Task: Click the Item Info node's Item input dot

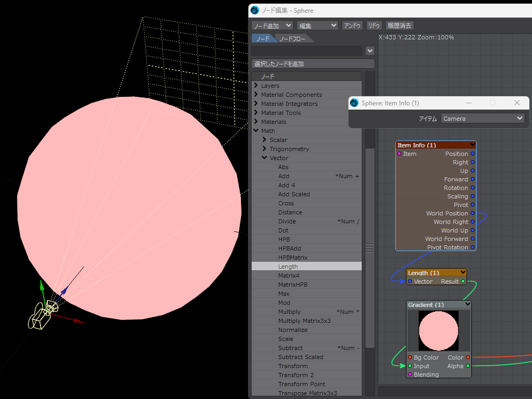Action: (400, 154)
